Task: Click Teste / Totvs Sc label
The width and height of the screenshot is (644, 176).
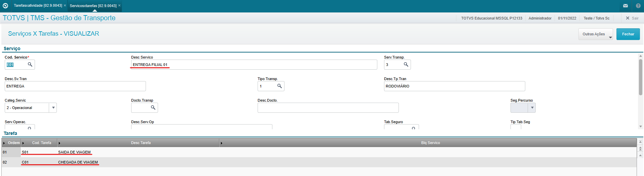Action: click(597, 18)
